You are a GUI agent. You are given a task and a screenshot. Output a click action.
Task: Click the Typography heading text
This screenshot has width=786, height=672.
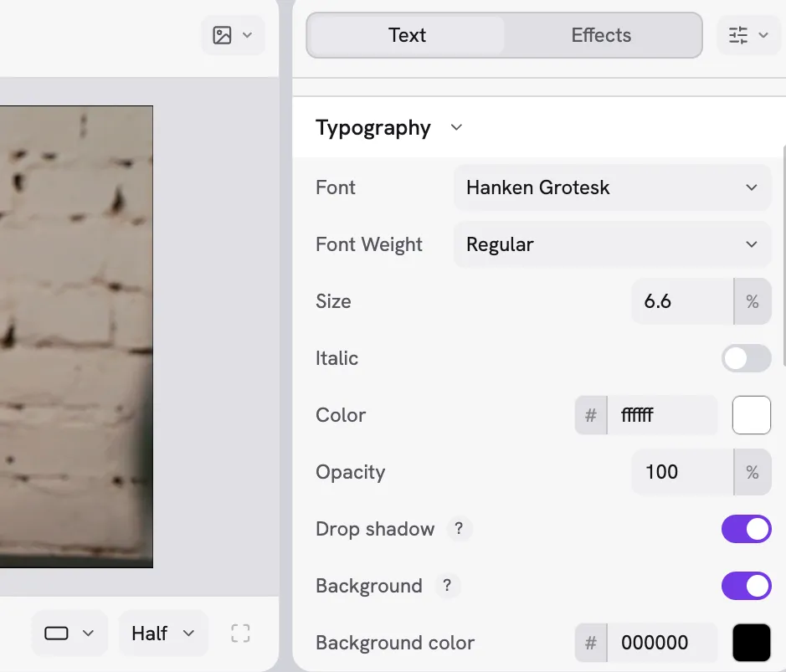coord(373,128)
